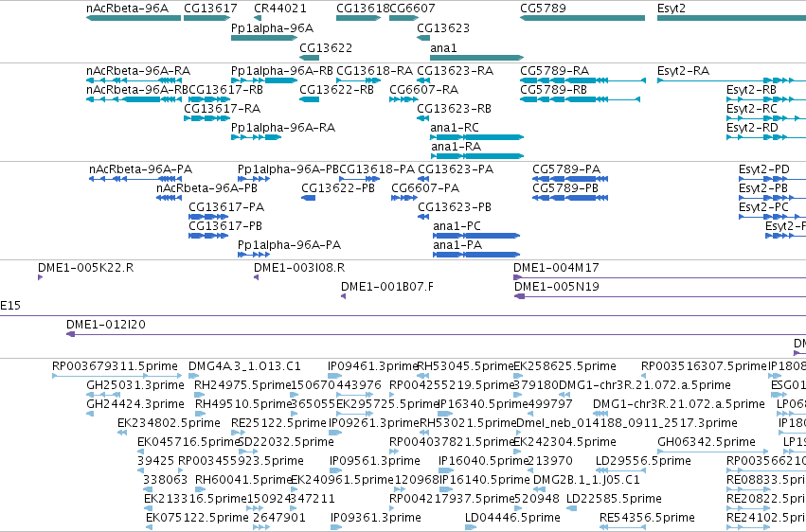Select the Pp1alpha-96A-RB transcript label

282,70
